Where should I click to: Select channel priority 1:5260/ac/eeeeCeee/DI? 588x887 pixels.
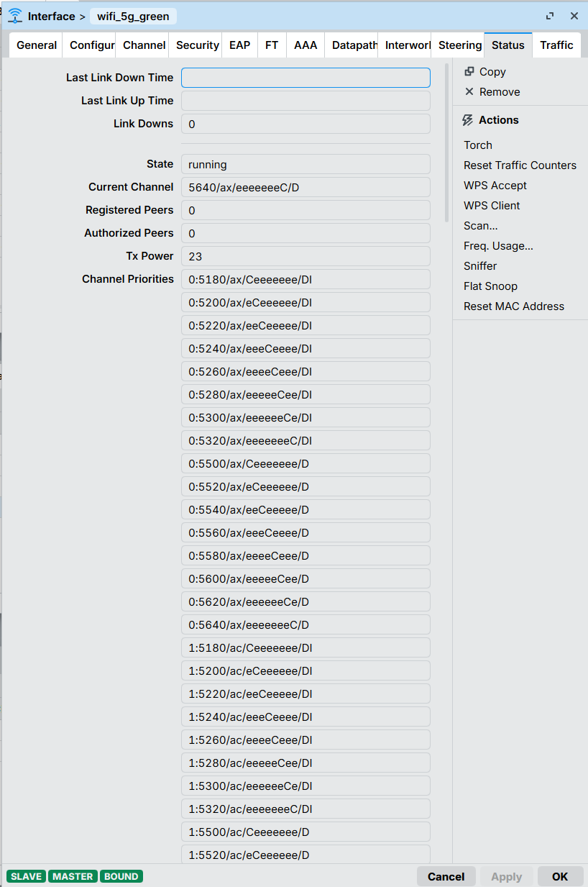point(306,740)
